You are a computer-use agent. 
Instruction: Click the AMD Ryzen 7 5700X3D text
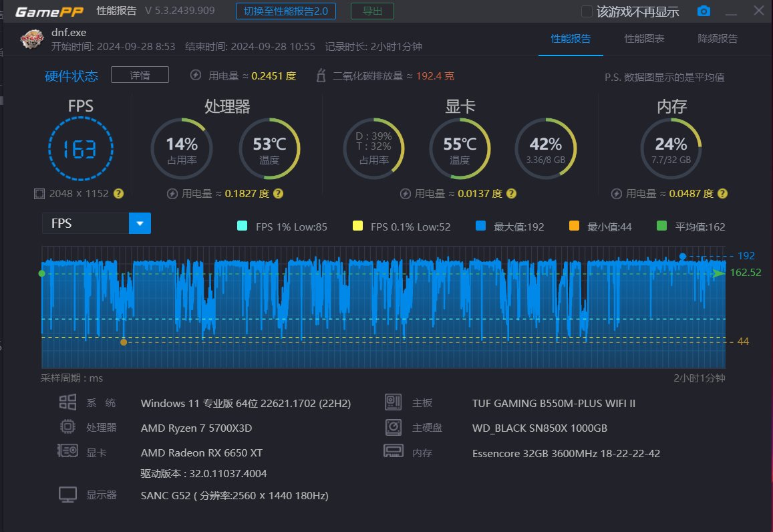pyautogui.click(x=196, y=428)
